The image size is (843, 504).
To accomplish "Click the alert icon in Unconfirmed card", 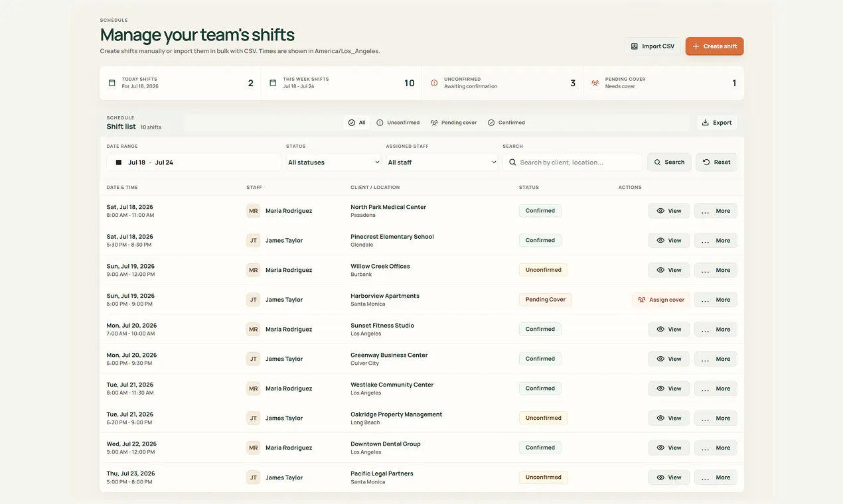I will pos(434,83).
